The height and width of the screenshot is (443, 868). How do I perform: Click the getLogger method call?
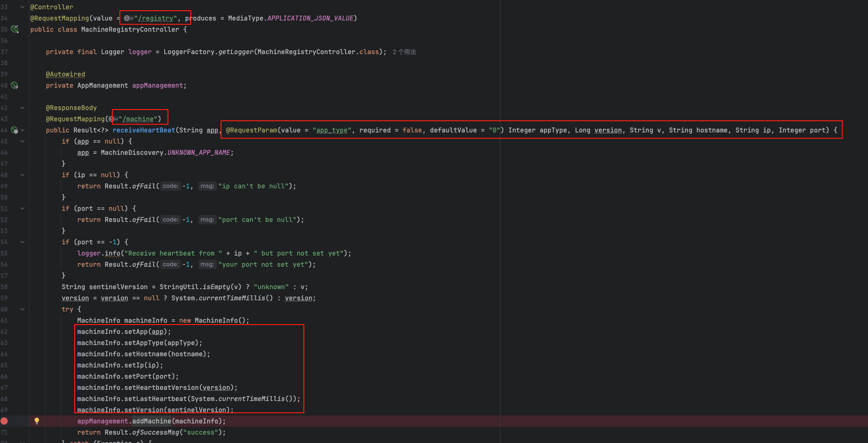[x=236, y=52]
